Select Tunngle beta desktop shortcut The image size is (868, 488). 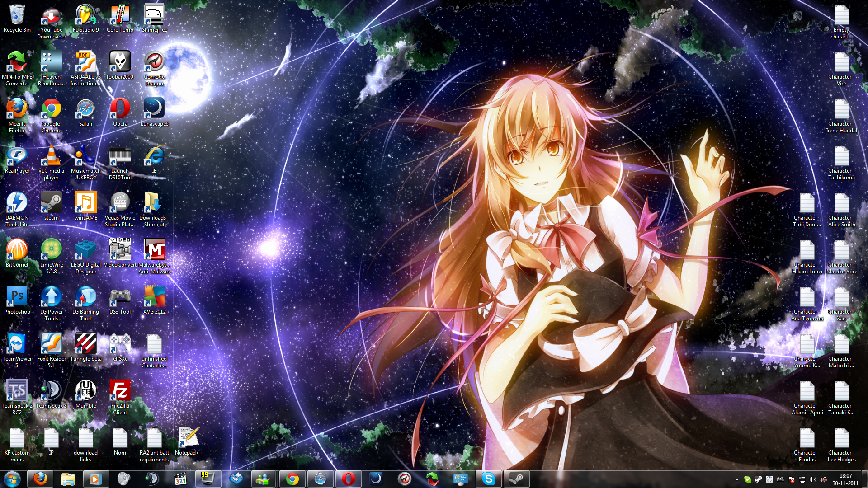(86, 347)
